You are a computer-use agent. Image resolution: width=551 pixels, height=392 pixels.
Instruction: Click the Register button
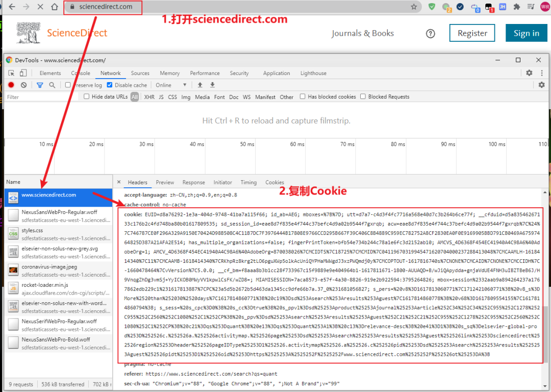(x=472, y=33)
